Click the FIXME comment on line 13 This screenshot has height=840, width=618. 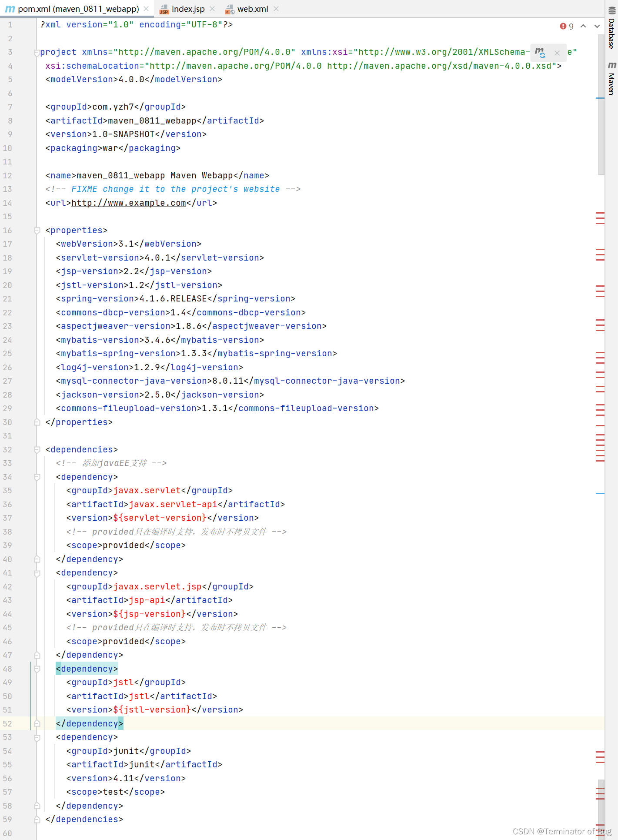click(173, 189)
